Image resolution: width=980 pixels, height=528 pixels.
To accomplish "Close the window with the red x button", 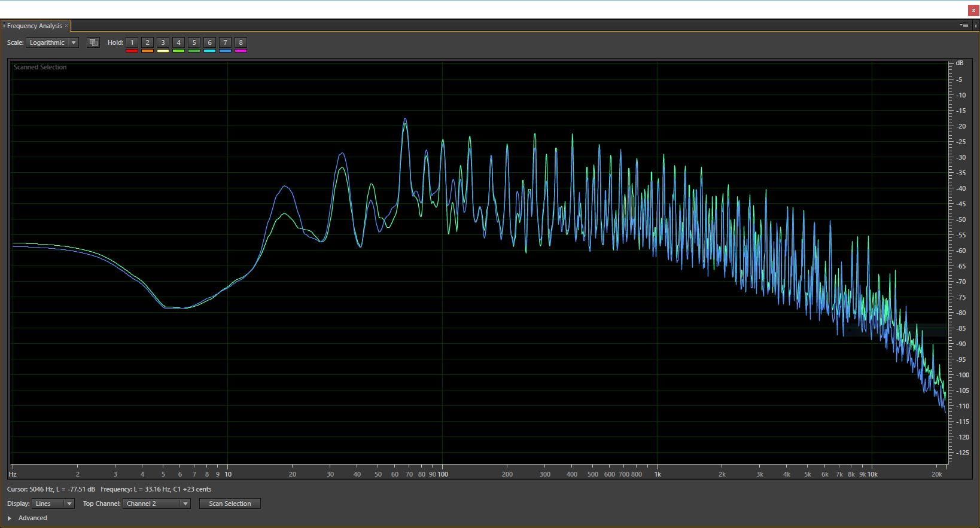I will (x=973, y=10).
